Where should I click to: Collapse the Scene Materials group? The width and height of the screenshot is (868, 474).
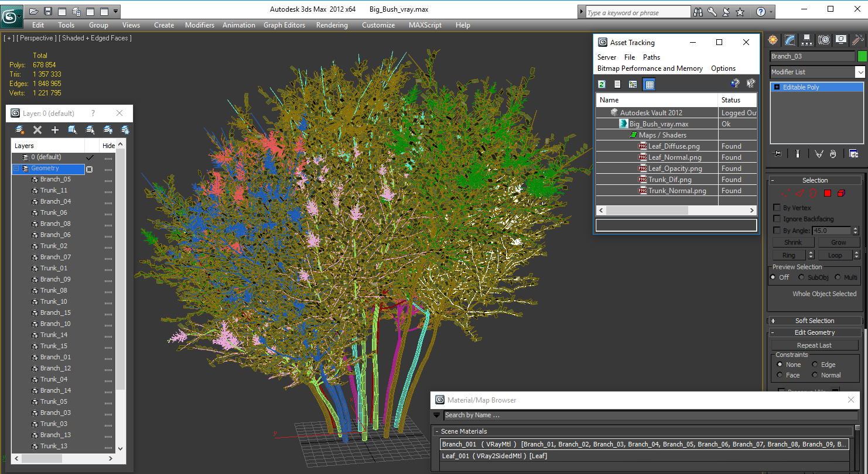coord(437,431)
